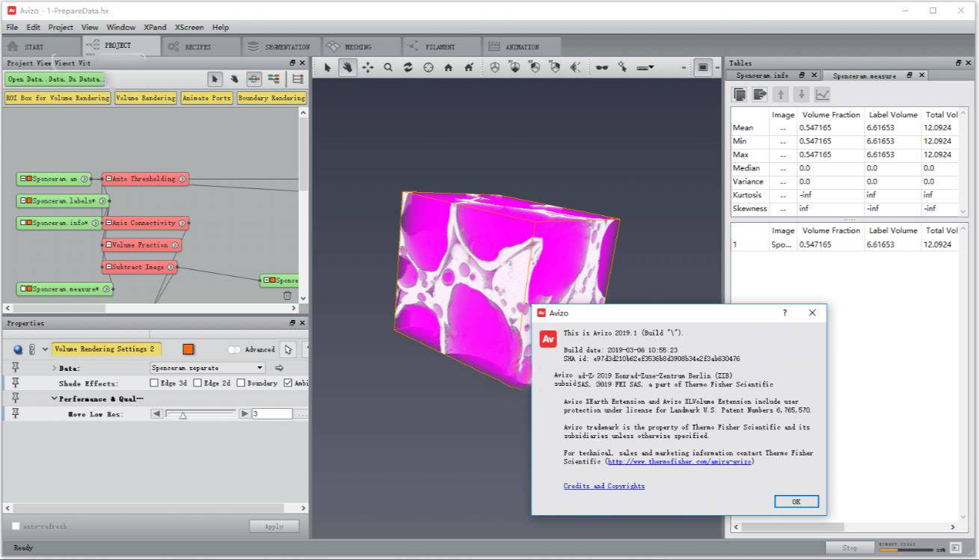Image resolution: width=979 pixels, height=560 pixels.
Task: Collapse the Performance & Quality section
Action: pyautogui.click(x=54, y=399)
